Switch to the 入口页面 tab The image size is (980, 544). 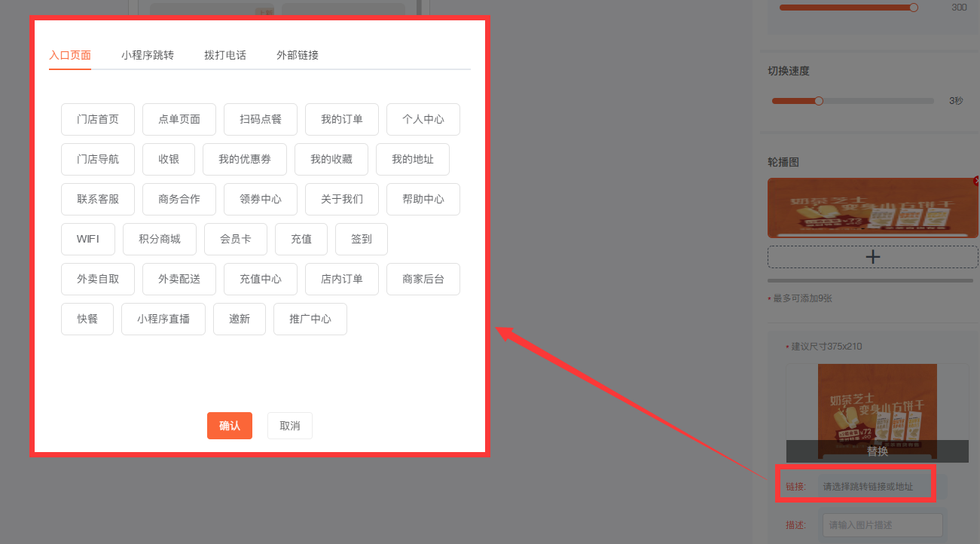click(x=70, y=55)
